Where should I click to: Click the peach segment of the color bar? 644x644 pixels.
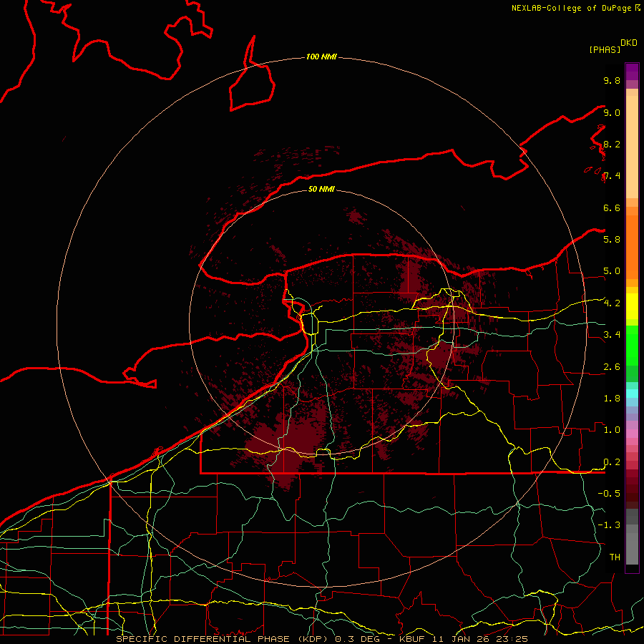click(x=632, y=147)
